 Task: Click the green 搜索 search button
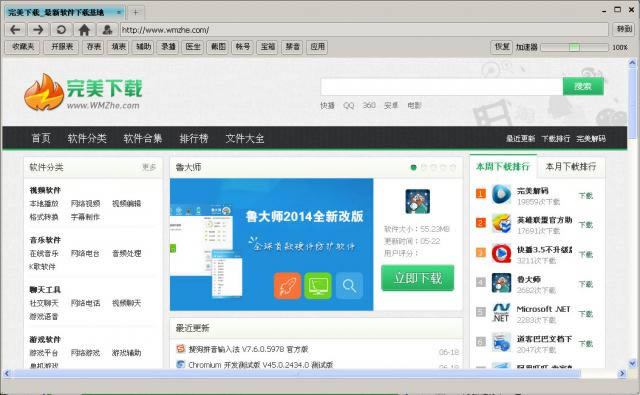click(x=583, y=87)
